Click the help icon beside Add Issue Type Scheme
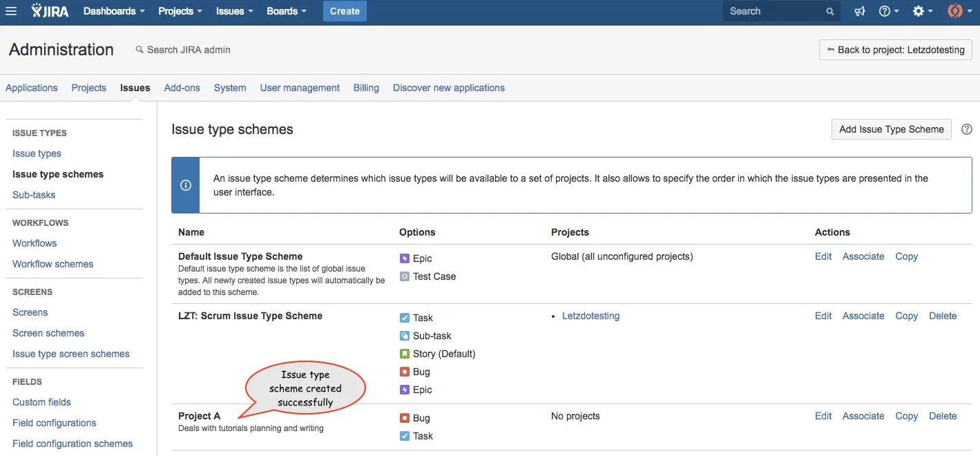This screenshot has height=456, width=980. 967,129
